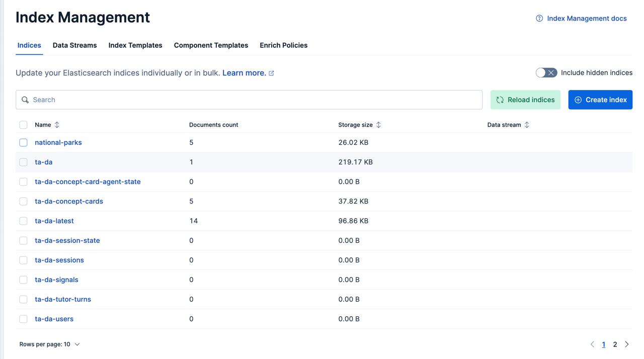The image size is (644, 359).
Task: Open the Index Templates tab
Action: pyautogui.click(x=135, y=45)
